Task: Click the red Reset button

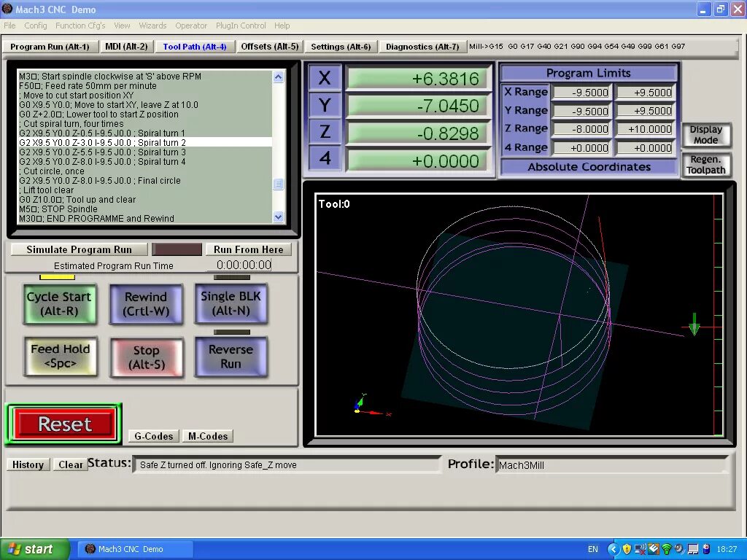Action: (x=64, y=424)
